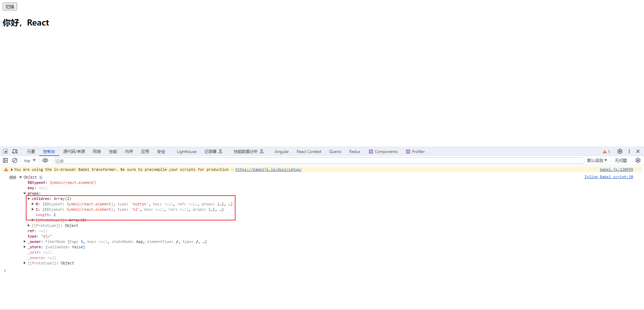Open the 默认级别 log level dropdown
The height and width of the screenshot is (310, 644).
point(597,161)
